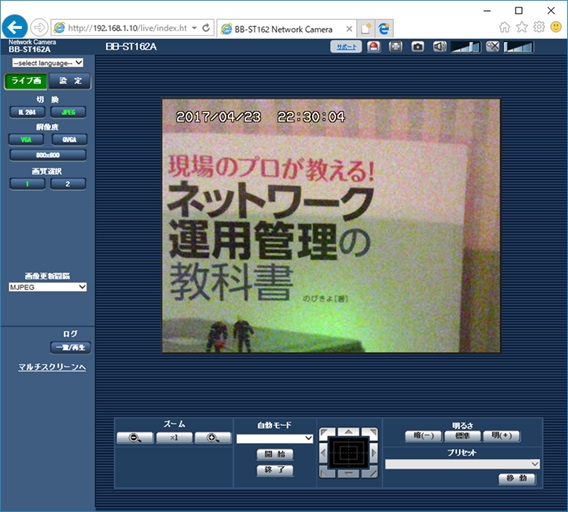Click the 終了 end button

tap(275, 470)
